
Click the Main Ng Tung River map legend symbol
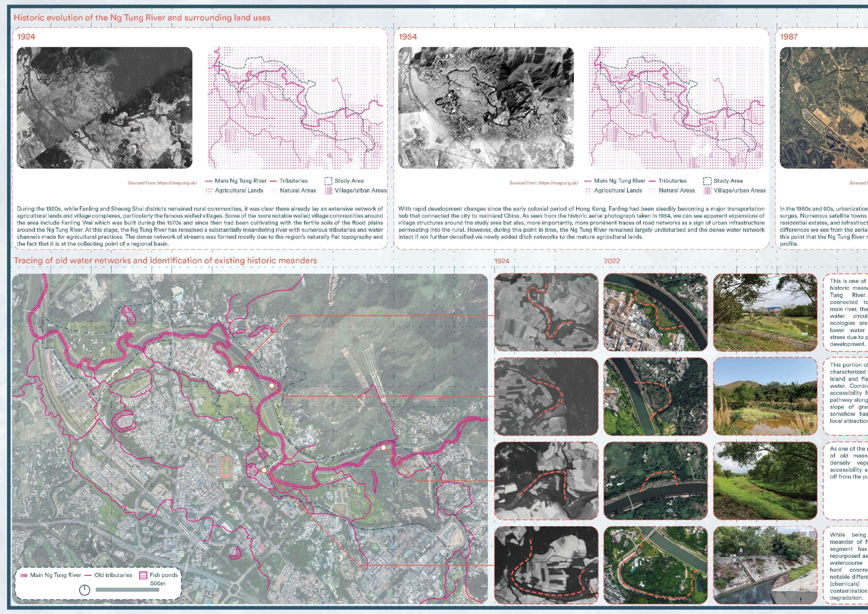24,575
